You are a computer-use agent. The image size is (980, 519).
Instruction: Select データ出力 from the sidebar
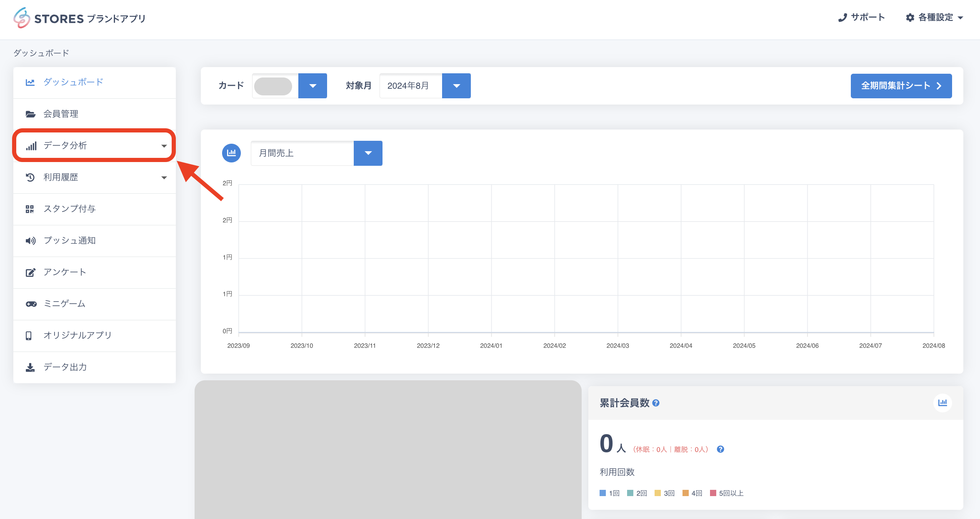pyautogui.click(x=65, y=367)
